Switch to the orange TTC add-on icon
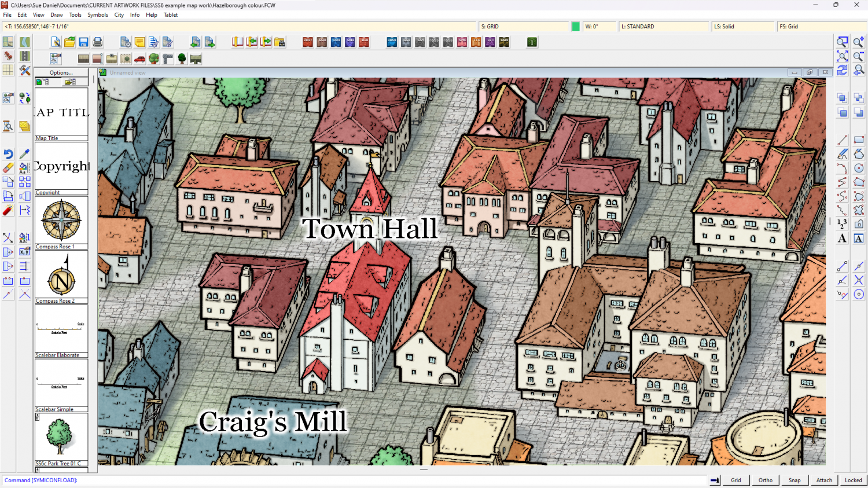The height and width of the screenshot is (488, 868). coord(476,42)
